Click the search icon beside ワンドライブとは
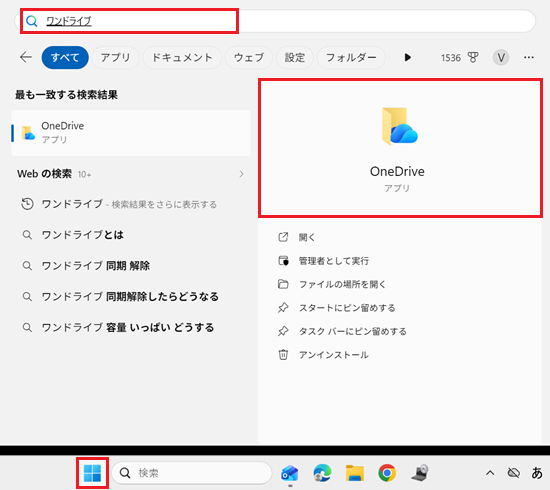 tap(27, 235)
